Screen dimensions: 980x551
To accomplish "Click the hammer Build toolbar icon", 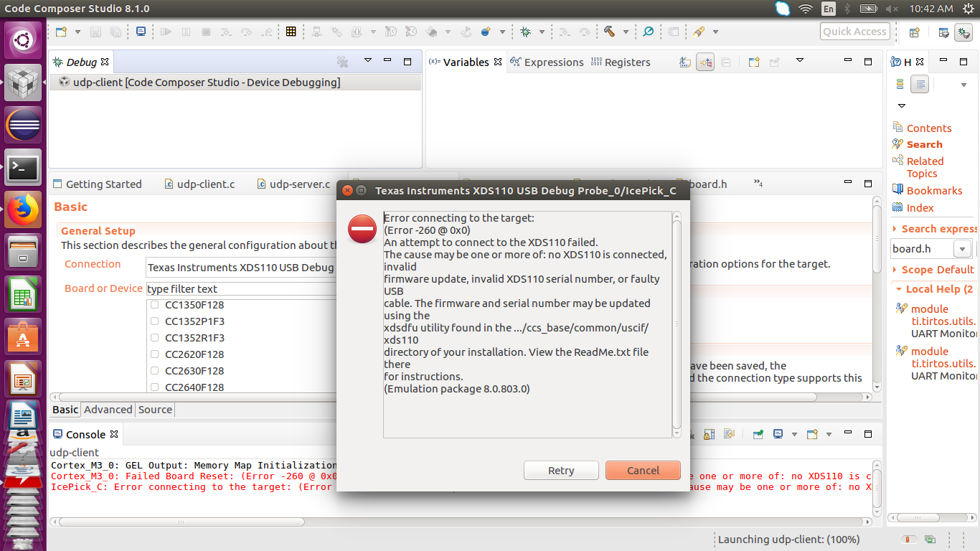I will point(609,32).
